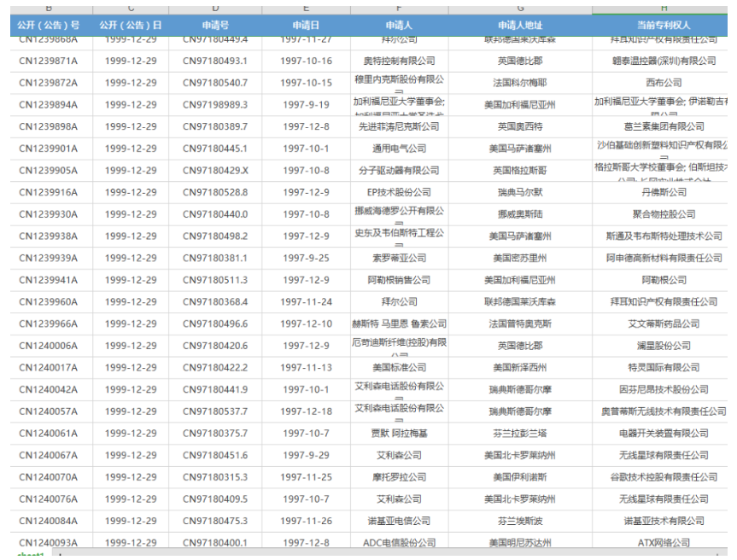This screenshot has height=560, width=737.
Task: Click applicant 先进菲涛尼克斯公司
Action: (x=399, y=127)
